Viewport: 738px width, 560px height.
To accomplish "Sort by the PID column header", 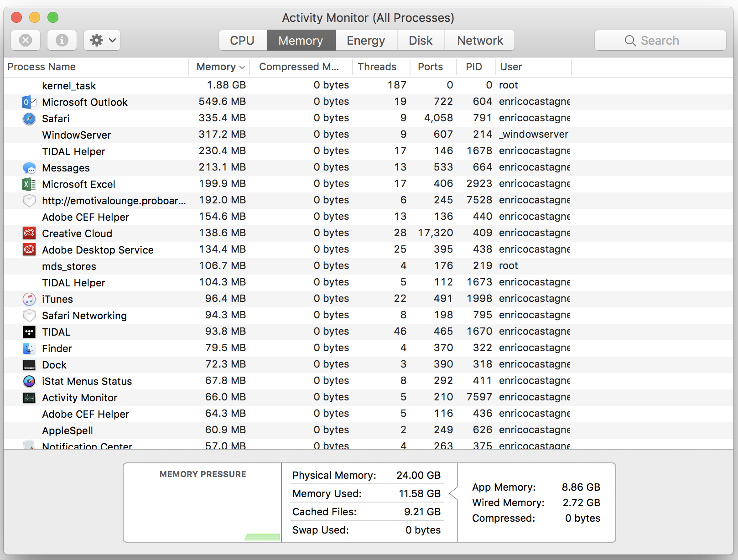I will pos(476,67).
